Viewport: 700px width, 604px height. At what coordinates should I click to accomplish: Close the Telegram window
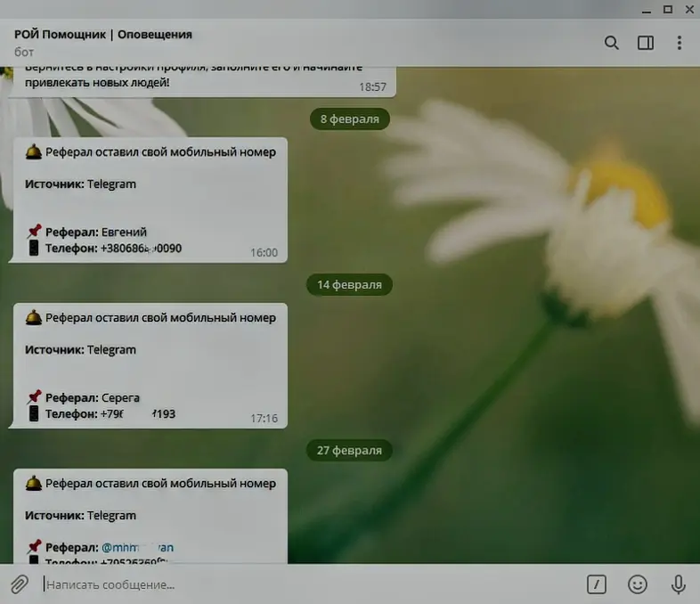pyautogui.click(x=689, y=10)
